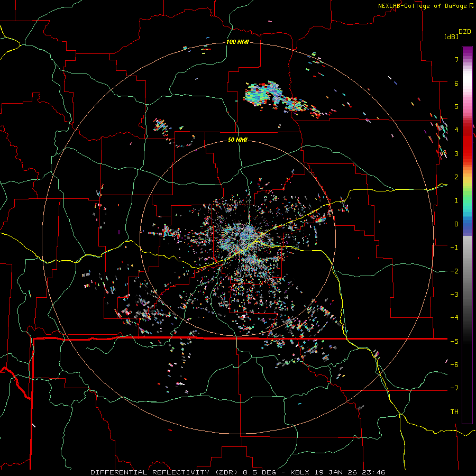Image resolution: width=476 pixels, height=476 pixels.
Task: Click the 5 value on color scale
Action: tap(456, 106)
